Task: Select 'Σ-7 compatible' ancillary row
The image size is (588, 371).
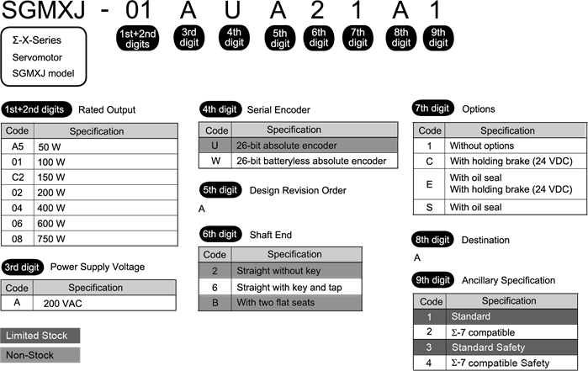Action: [x=495, y=332]
